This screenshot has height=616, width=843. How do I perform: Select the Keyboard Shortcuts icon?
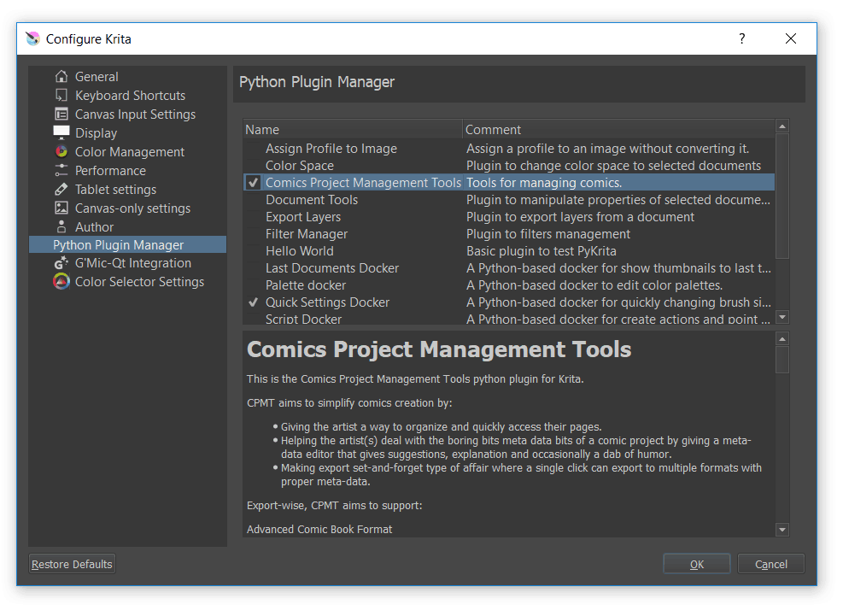(61, 96)
